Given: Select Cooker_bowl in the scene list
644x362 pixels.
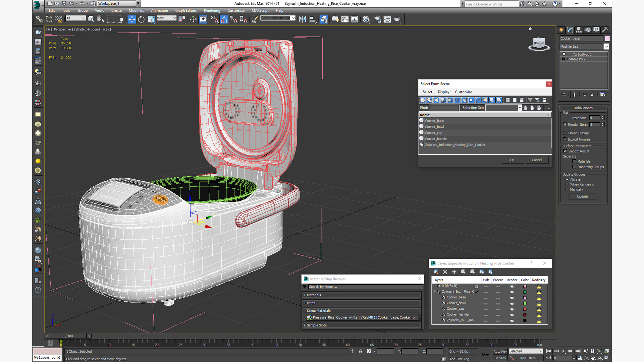Looking at the screenshot, I should [434, 127].
